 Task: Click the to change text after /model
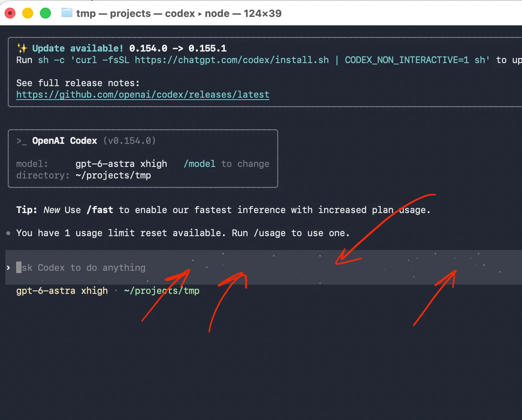tap(245, 164)
